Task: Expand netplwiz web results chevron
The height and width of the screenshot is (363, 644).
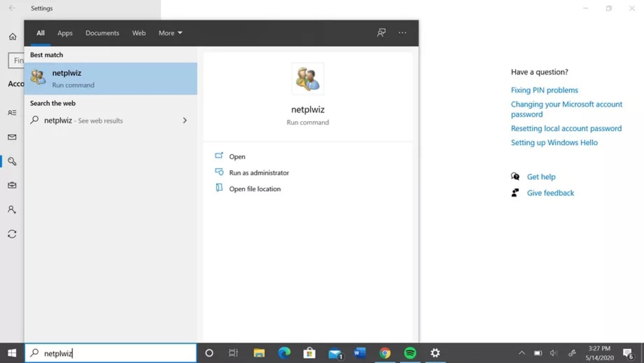Action: coord(185,120)
